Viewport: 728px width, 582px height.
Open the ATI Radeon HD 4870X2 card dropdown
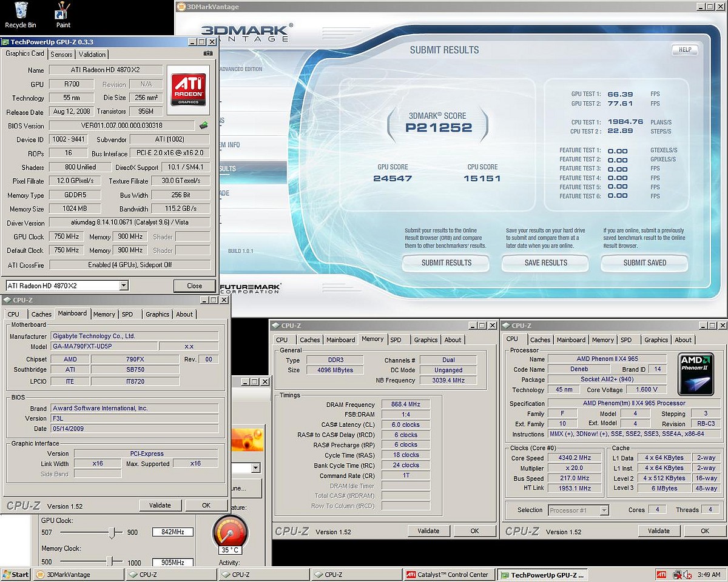(124, 286)
